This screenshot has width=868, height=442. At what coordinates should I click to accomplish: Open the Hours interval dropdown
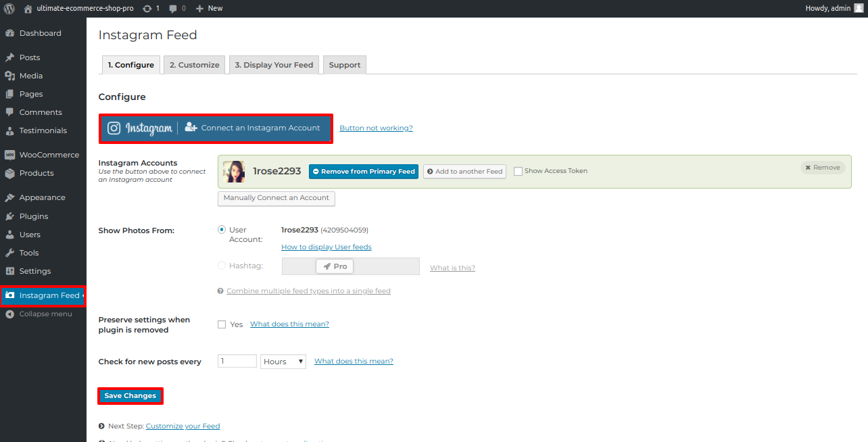(x=283, y=362)
